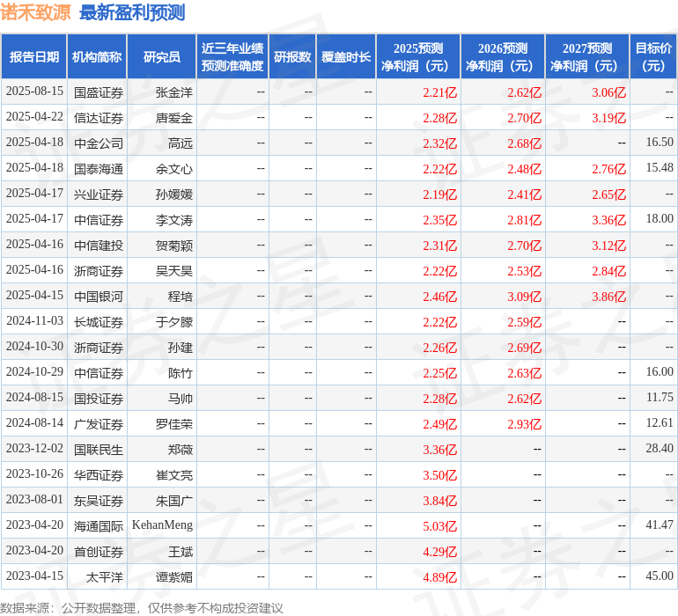
Task: Click the 最新盈利预测 heading
Action: 132,12
